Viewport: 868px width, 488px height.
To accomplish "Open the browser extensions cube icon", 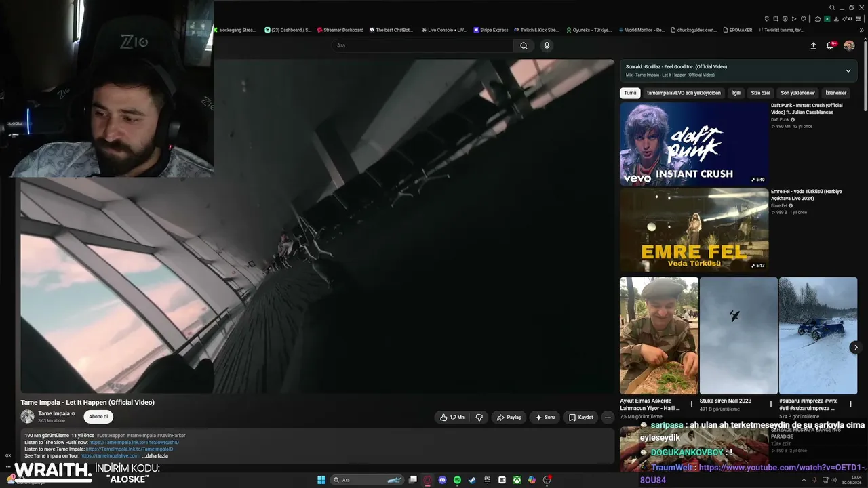I will [x=818, y=19].
